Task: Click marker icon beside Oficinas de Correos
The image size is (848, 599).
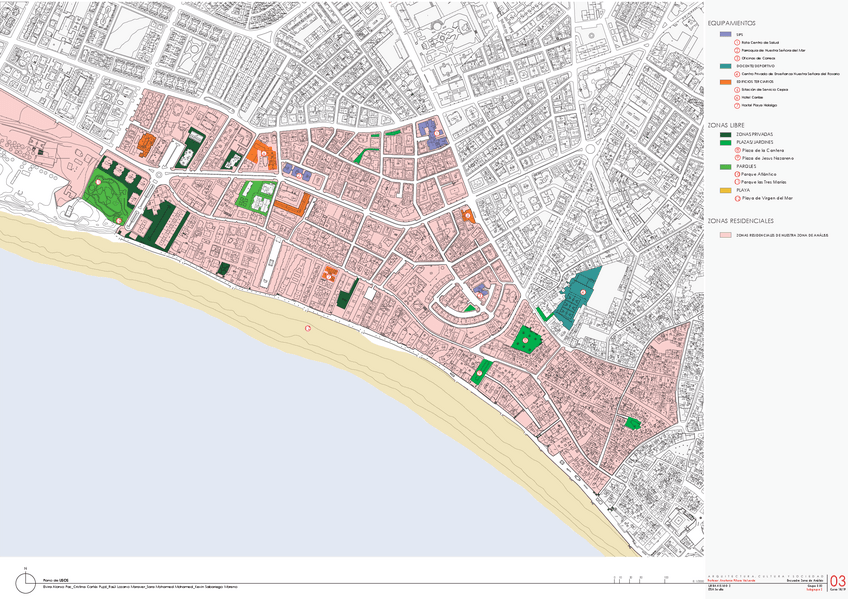Action: 737,57
